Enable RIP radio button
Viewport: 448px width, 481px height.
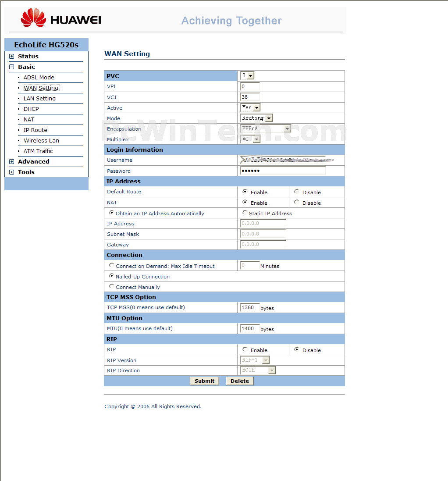[x=245, y=349]
